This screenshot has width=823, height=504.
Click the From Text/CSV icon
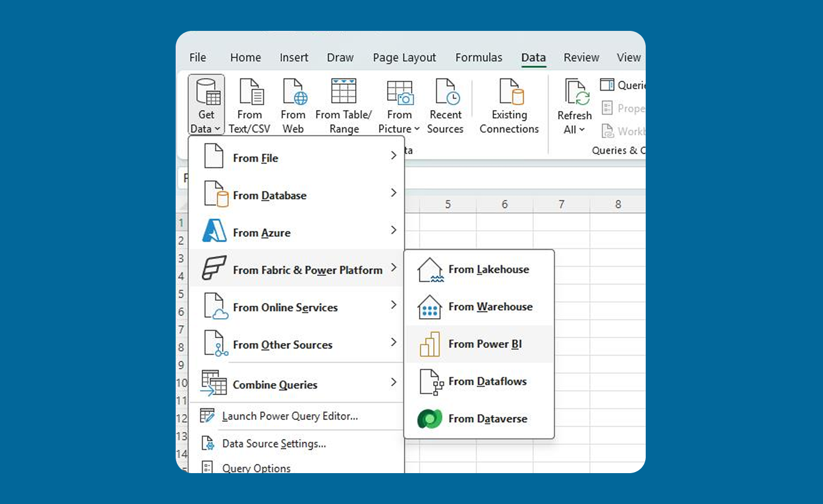pos(250,93)
